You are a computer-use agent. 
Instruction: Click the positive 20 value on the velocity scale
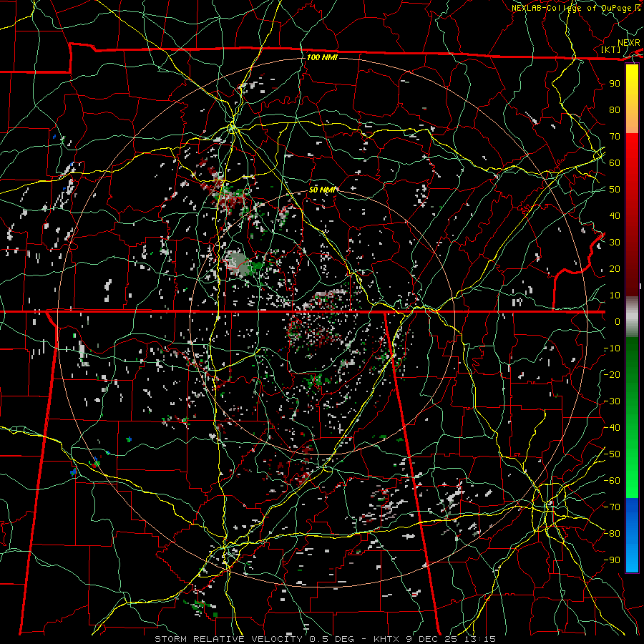[x=615, y=268]
